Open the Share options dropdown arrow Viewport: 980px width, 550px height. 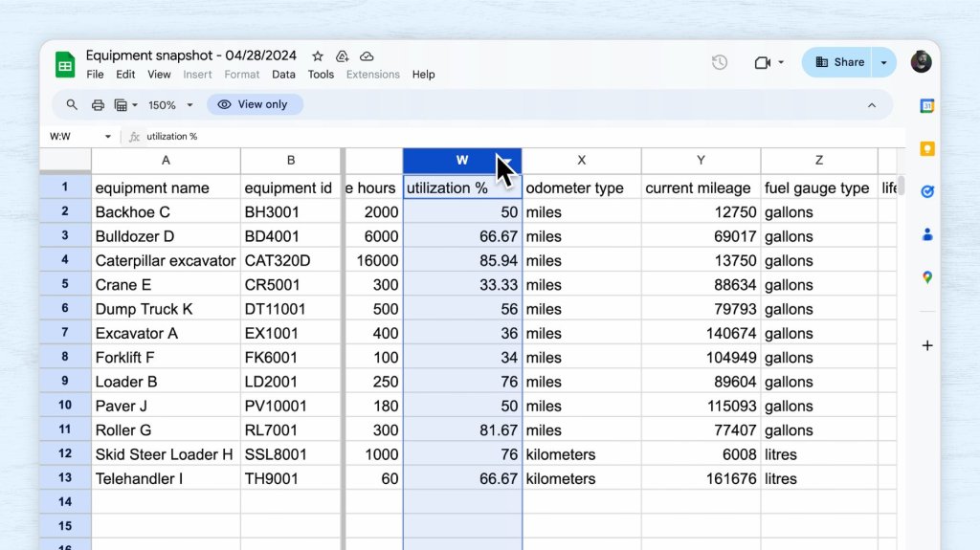click(x=883, y=62)
